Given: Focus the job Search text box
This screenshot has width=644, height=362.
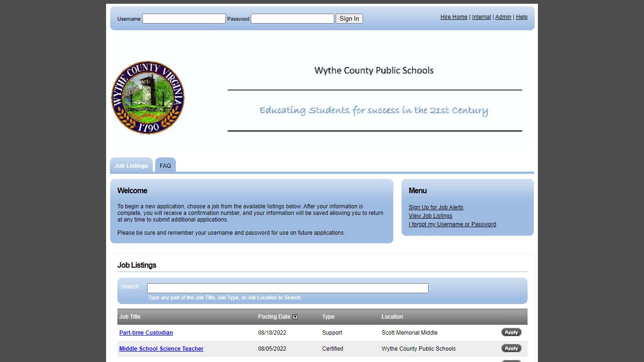Looking at the screenshot, I should [288, 288].
